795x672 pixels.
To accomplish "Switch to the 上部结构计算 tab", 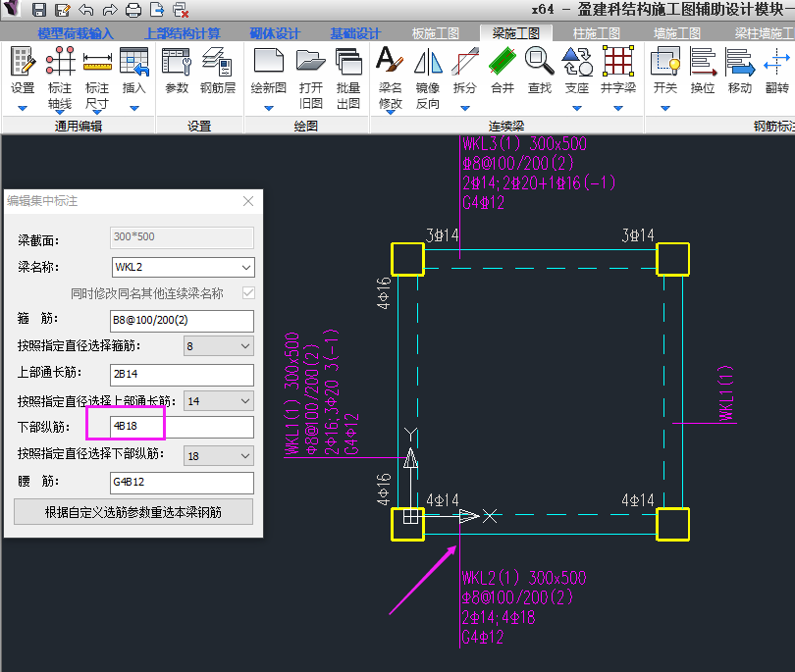I will click(x=182, y=33).
